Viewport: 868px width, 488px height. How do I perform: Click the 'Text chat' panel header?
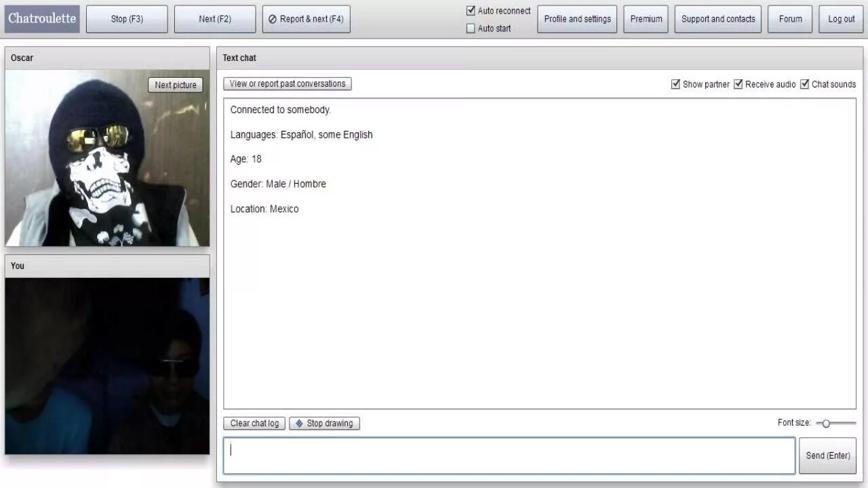(x=540, y=58)
